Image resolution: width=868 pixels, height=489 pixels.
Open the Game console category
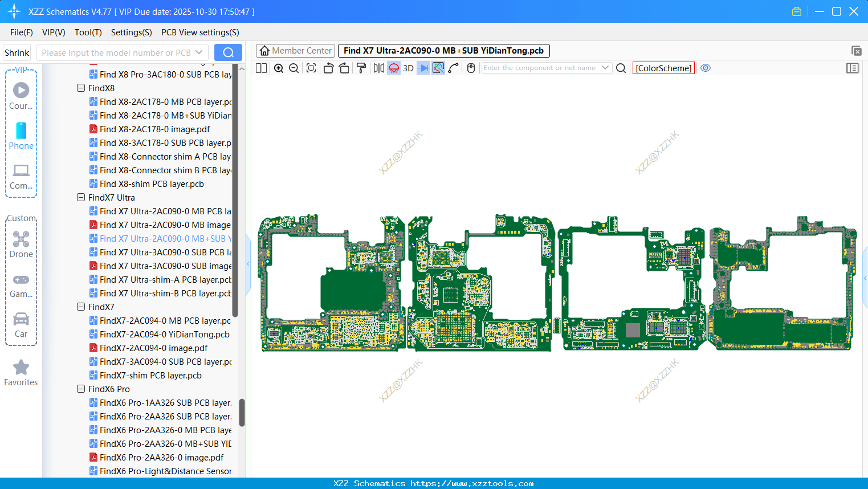tap(21, 285)
